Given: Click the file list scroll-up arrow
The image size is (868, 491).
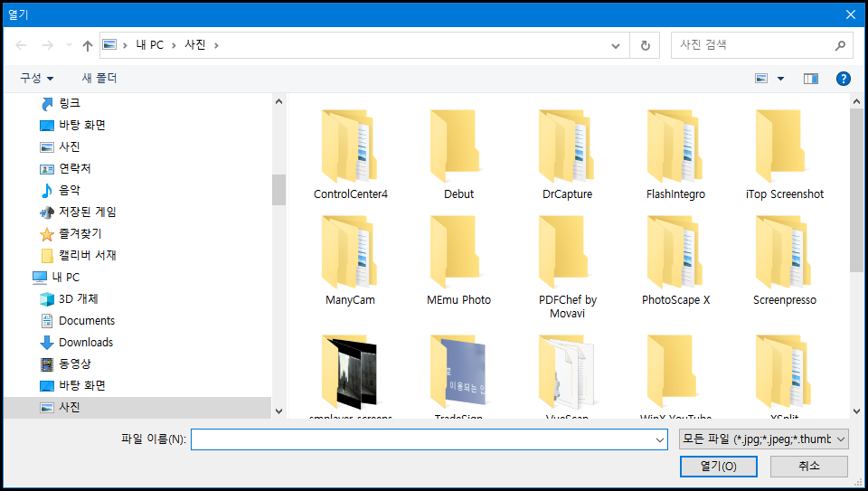Looking at the screenshot, I should point(856,101).
